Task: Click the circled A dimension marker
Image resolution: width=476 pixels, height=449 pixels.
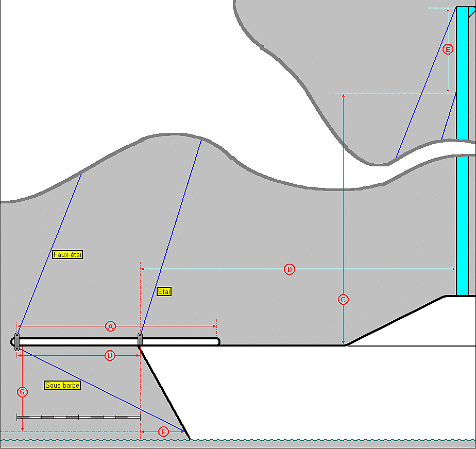Action: click(x=110, y=326)
